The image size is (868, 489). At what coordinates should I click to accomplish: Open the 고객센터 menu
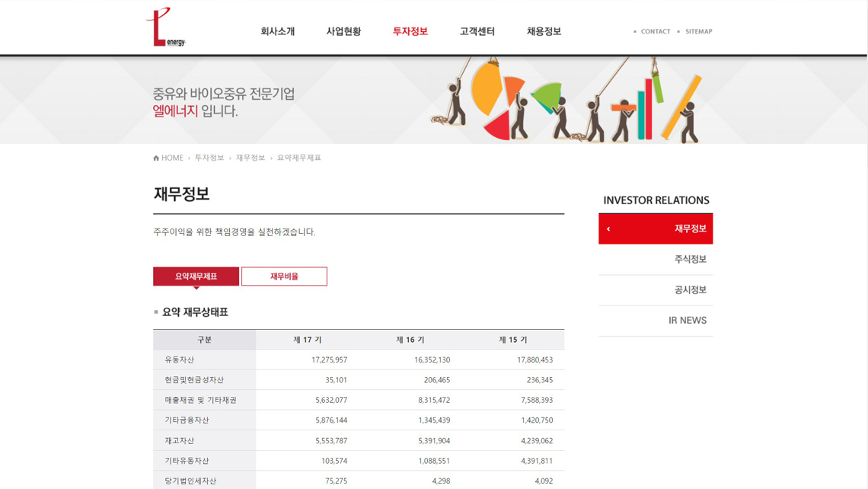point(477,32)
